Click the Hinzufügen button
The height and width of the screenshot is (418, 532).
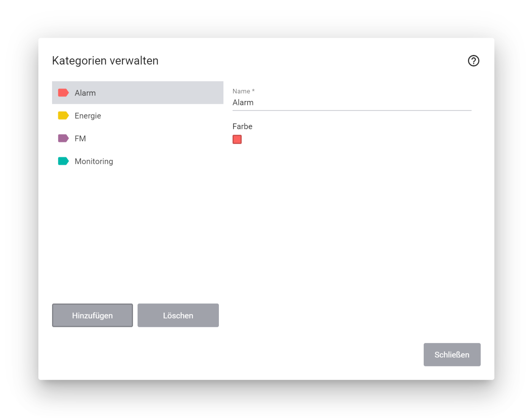point(92,315)
